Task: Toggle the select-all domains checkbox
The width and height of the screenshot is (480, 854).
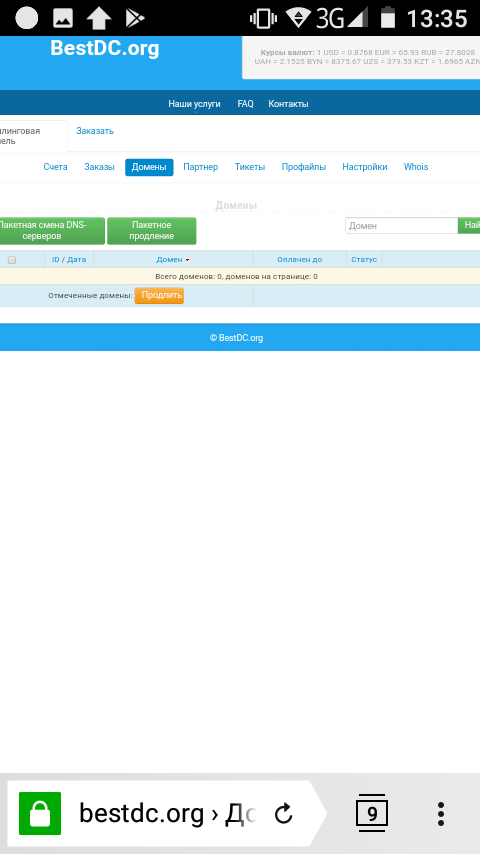Action: pyautogui.click(x=12, y=260)
